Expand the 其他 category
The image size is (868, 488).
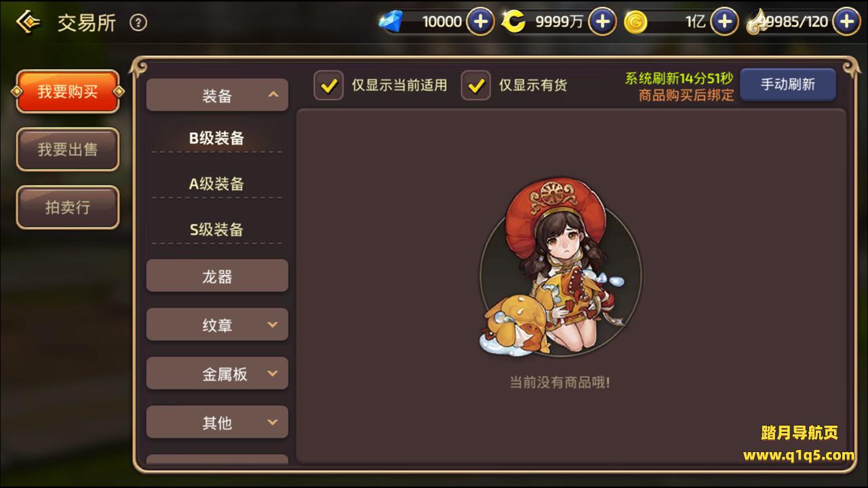(x=217, y=422)
